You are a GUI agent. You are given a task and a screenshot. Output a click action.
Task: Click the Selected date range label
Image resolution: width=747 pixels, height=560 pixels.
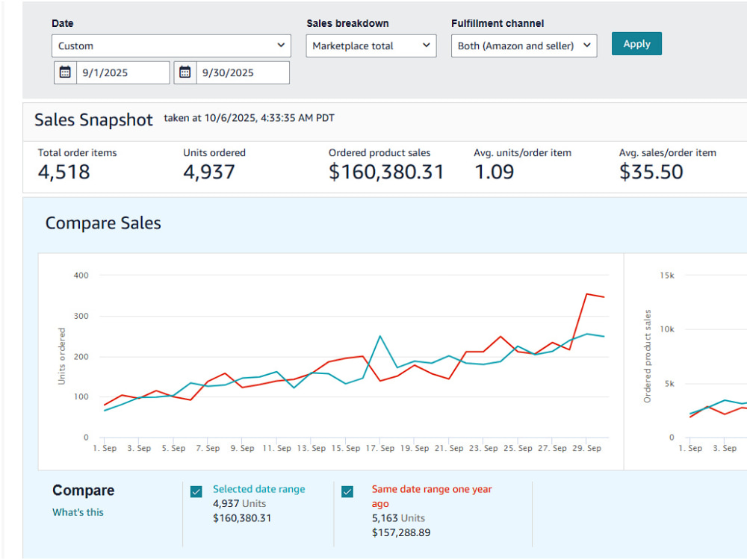258,489
